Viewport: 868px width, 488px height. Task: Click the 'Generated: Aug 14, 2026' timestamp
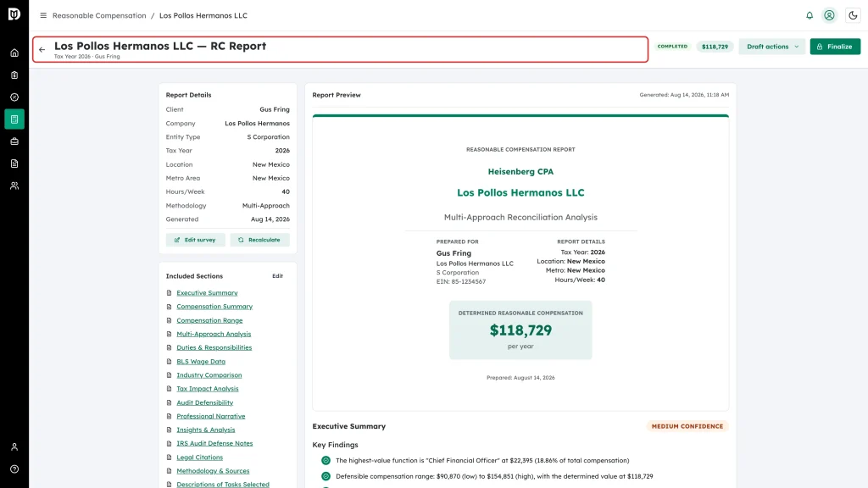pyautogui.click(x=684, y=95)
